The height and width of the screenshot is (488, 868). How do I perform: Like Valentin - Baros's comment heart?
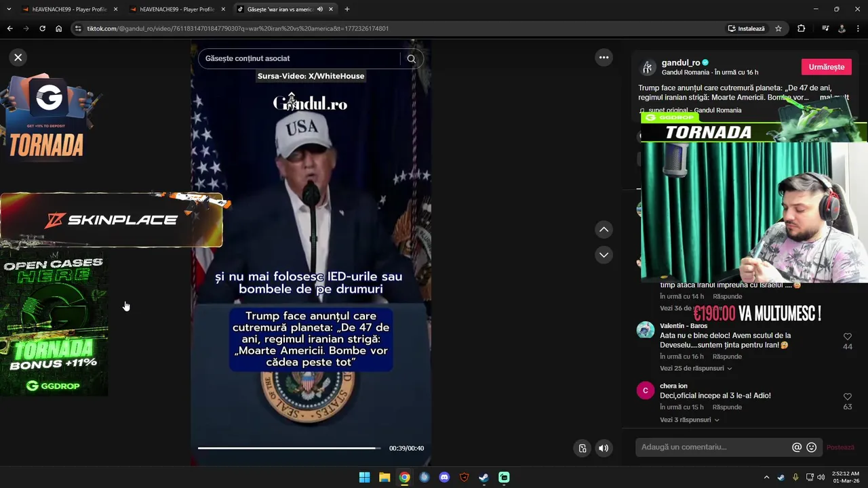point(848,337)
